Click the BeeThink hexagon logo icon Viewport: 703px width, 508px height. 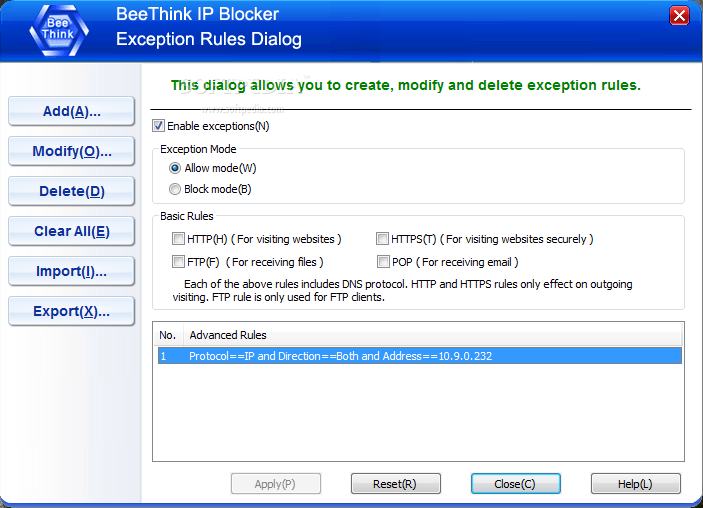(59, 31)
